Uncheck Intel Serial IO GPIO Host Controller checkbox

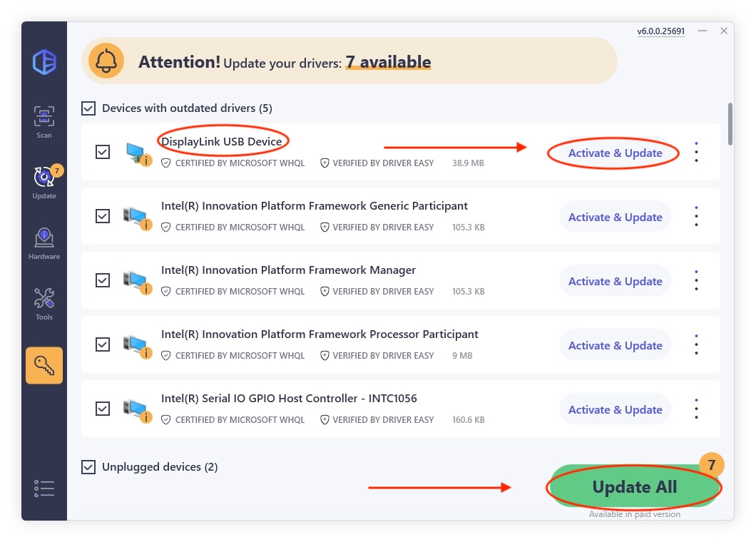103,409
